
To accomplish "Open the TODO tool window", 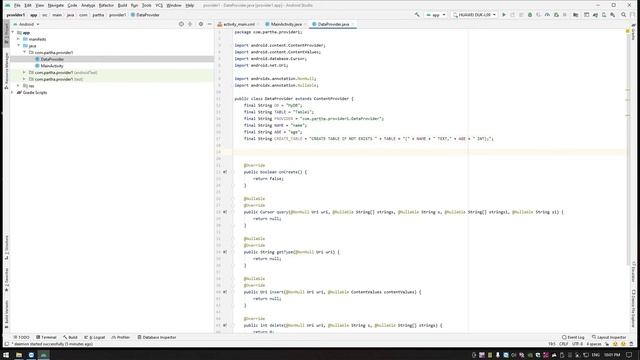I will [22, 337].
